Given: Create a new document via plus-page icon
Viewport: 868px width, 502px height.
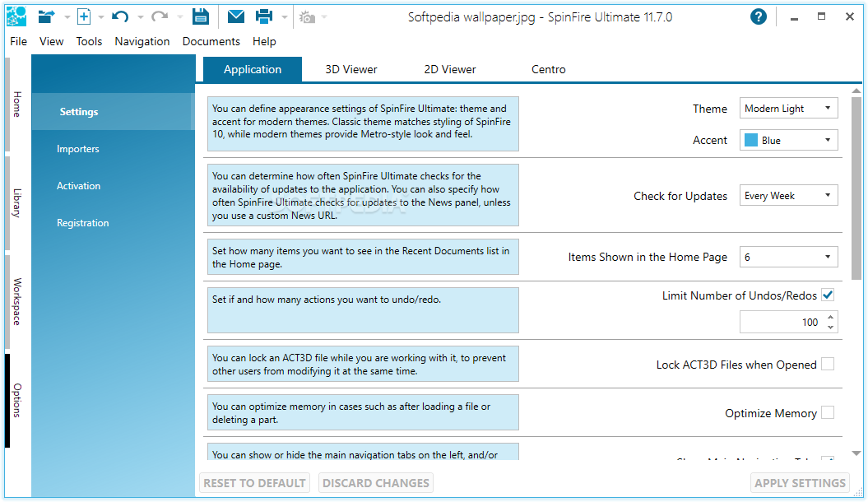Looking at the screenshot, I should (84, 16).
